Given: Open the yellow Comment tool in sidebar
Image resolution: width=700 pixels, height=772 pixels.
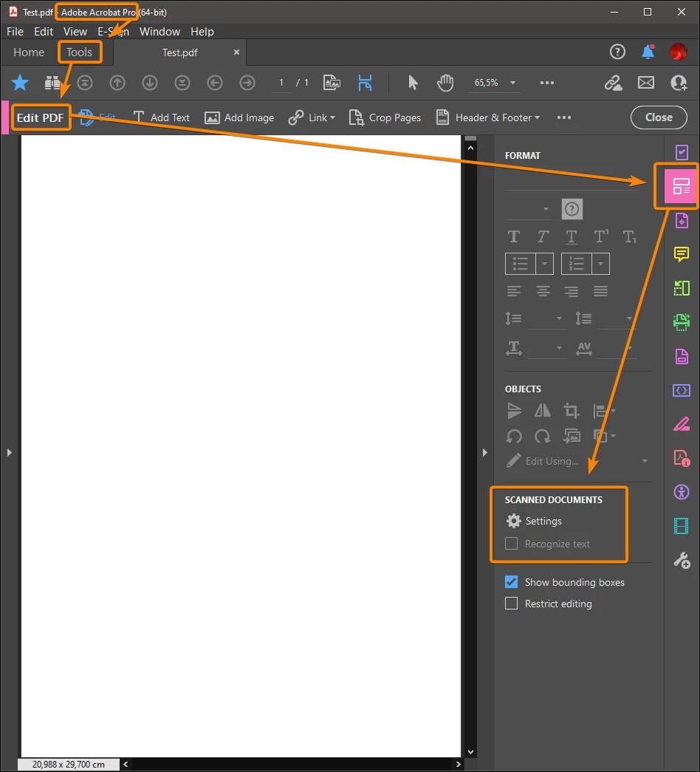Looking at the screenshot, I should coord(682,254).
